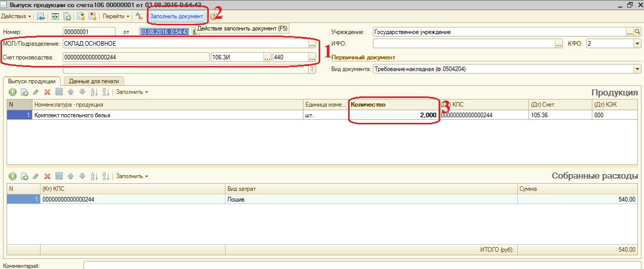This screenshot has width=644, height=269.
Task: Select the Комплект постельного белья cell
Action: coord(168,115)
